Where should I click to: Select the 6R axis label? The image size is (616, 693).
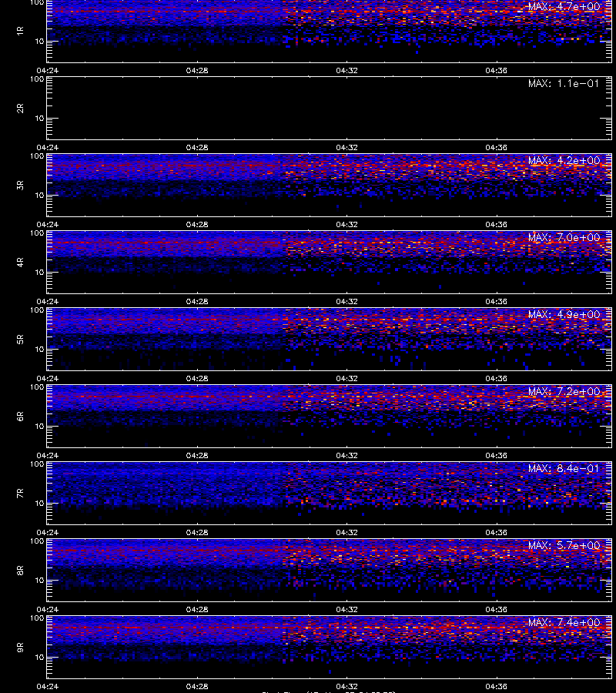tap(20, 416)
